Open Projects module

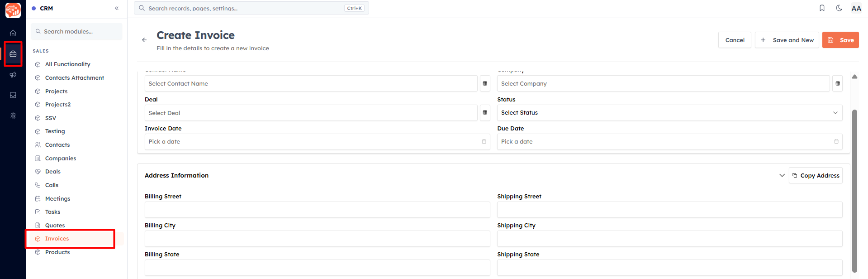pos(56,91)
